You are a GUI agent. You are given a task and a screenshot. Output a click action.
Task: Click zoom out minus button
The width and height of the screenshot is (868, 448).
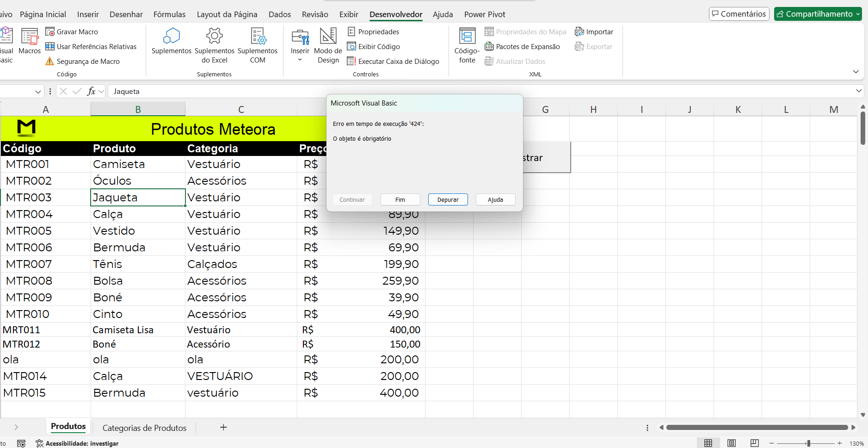point(771,443)
